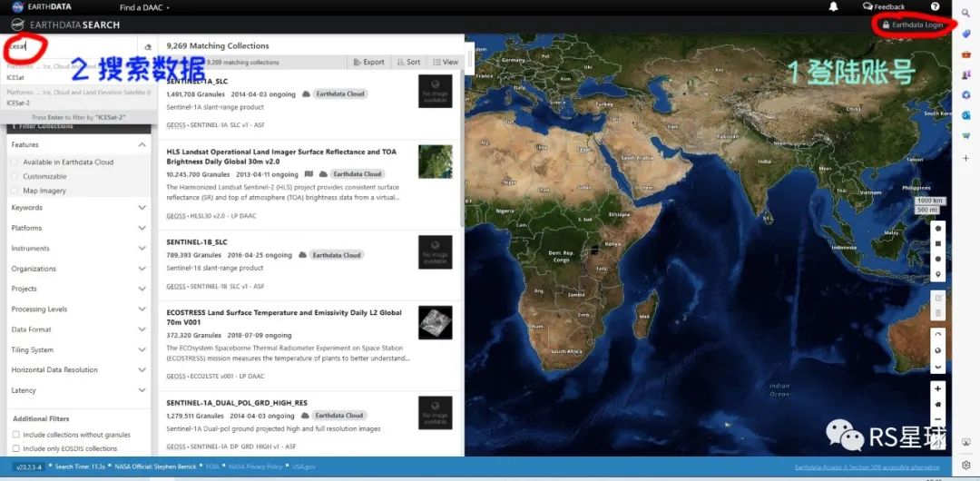
Task: Open the SENTINEL-1A_SLC collection
Action: 198,82
